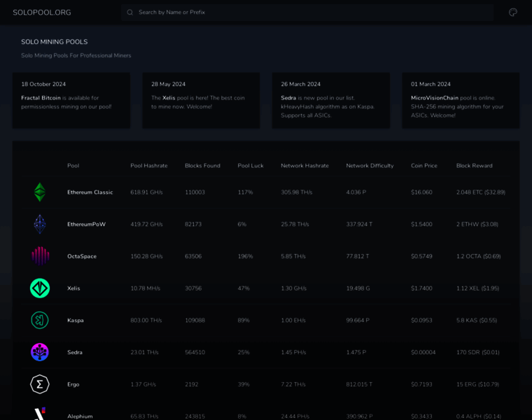Click the 2 ETHW block reward
This screenshot has width=532, height=420.
[477, 224]
